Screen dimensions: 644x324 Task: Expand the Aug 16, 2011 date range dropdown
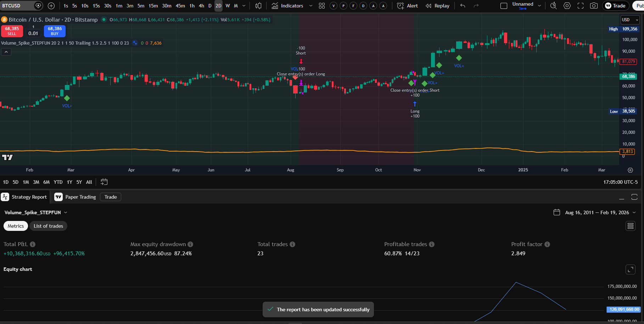(635, 212)
